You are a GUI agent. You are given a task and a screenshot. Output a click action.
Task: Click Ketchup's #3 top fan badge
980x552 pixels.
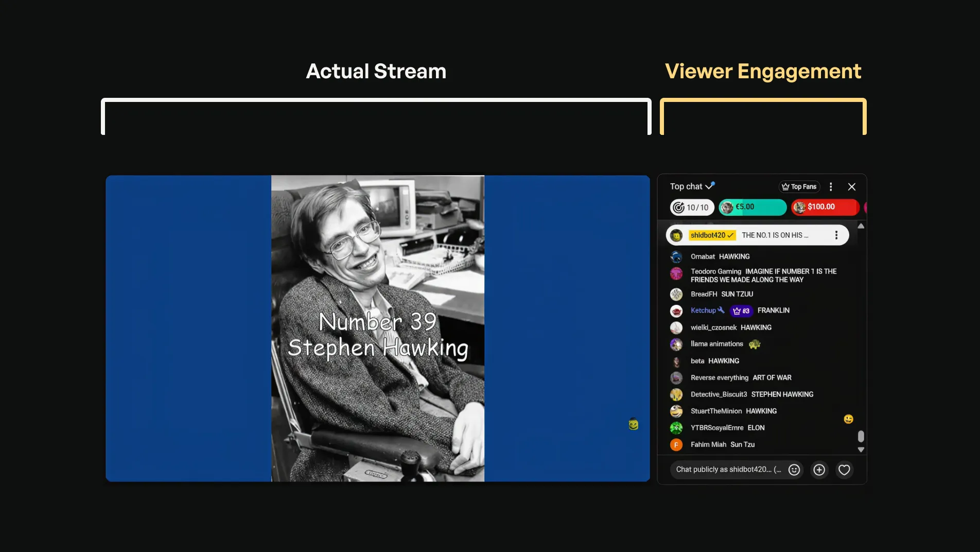tap(741, 310)
